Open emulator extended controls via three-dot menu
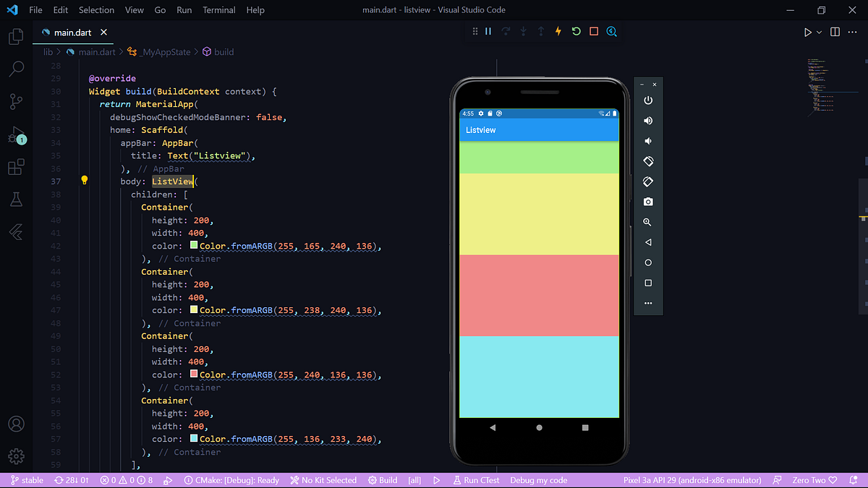 point(647,303)
